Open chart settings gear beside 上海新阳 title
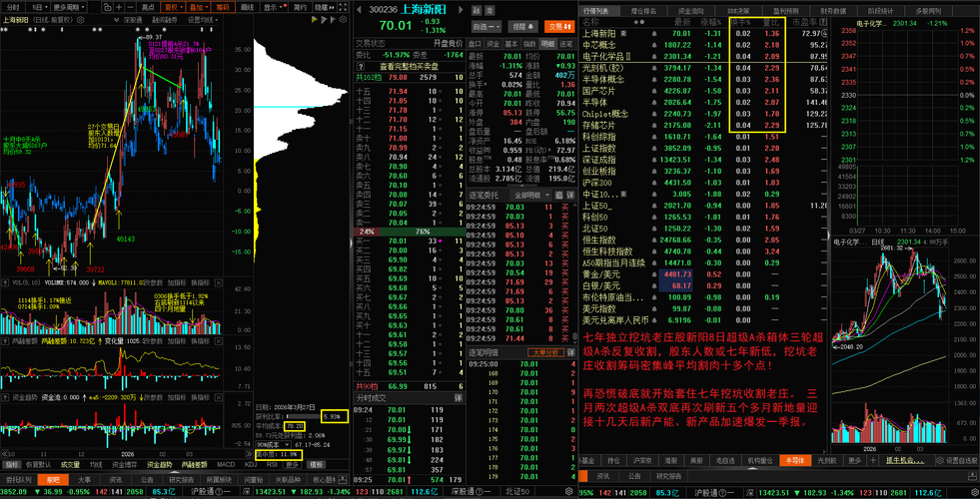 point(81,20)
